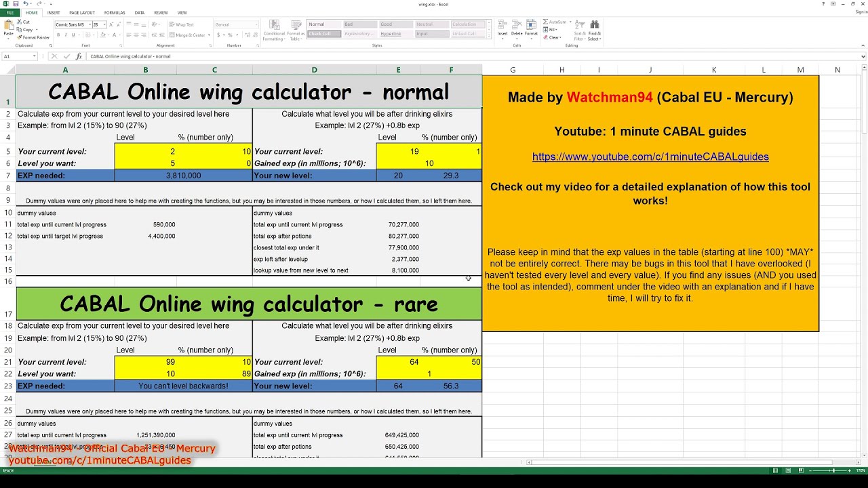
Task: Toggle italic formatting
Action: click(x=66, y=35)
